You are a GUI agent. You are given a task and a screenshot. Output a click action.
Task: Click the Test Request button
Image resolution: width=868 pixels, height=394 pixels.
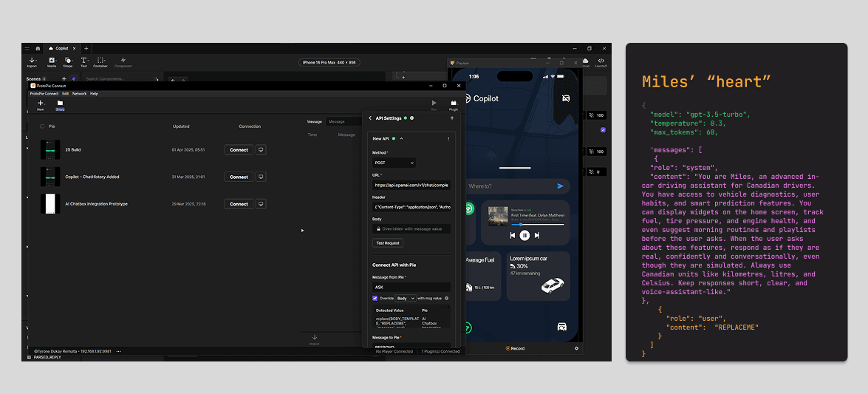tap(388, 242)
